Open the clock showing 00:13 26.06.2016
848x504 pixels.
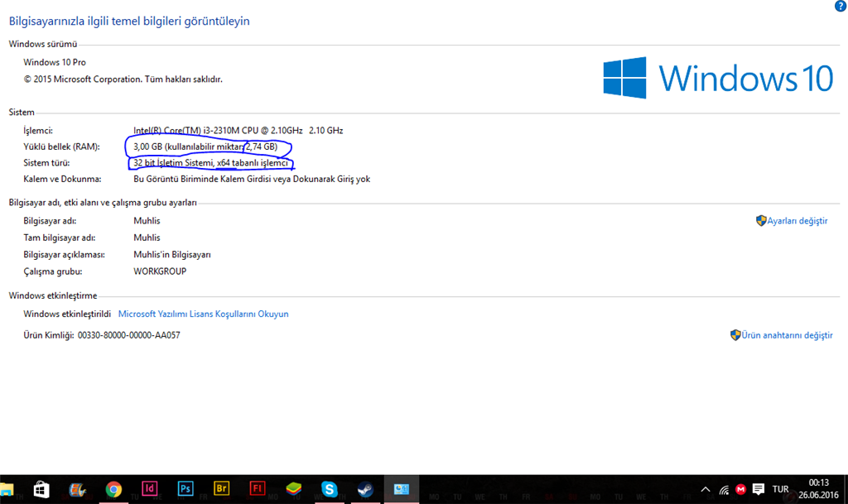tap(818, 489)
